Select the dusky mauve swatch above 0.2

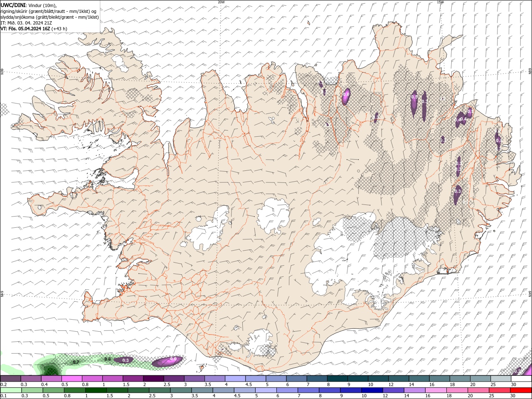(x=11, y=378)
